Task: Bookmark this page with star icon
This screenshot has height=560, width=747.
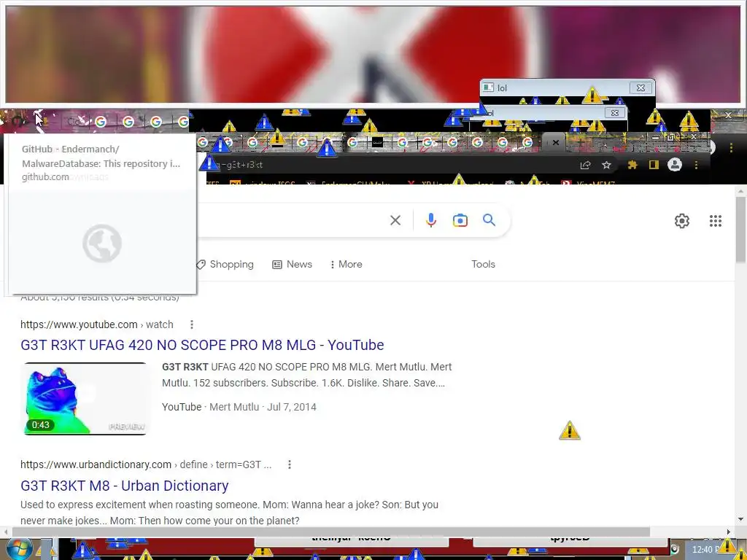Action: tap(606, 165)
